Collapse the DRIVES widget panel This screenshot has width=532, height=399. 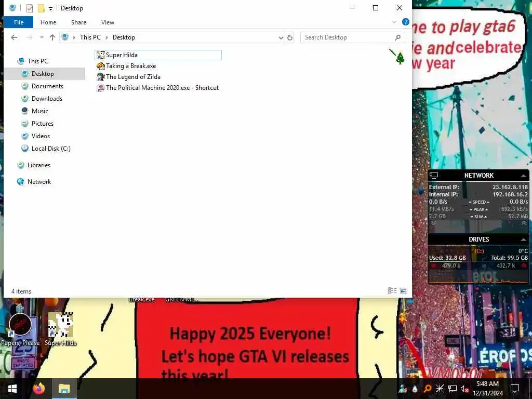click(x=524, y=240)
